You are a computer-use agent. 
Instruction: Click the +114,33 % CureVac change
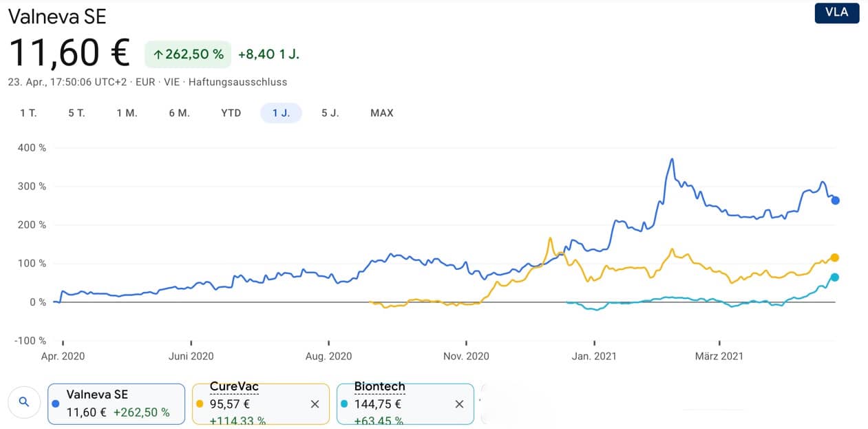[x=238, y=421]
